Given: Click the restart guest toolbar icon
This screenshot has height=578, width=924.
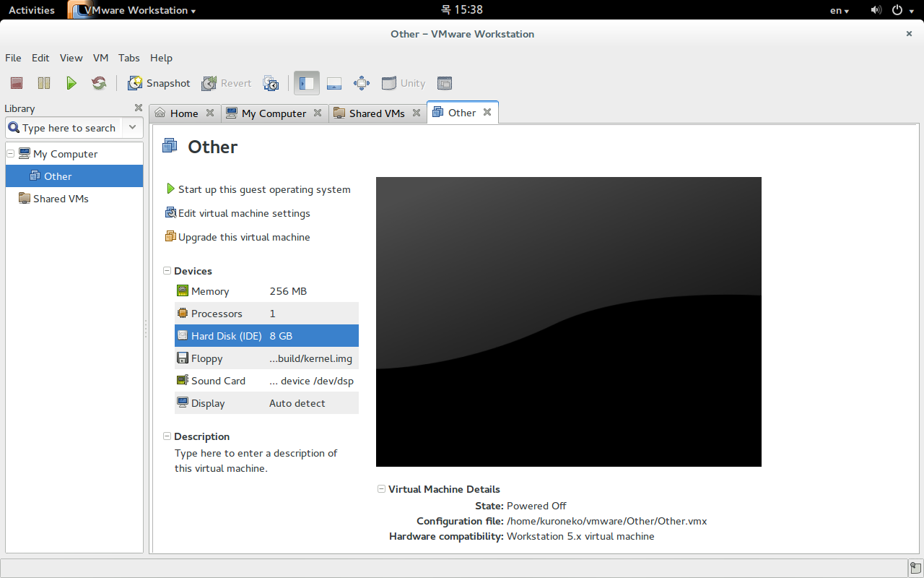Looking at the screenshot, I should click(x=99, y=83).
